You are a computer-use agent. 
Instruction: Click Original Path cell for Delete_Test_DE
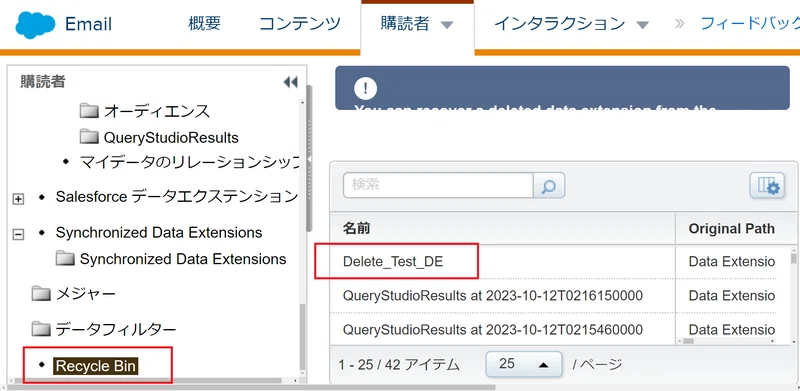(x=732, y=262)
